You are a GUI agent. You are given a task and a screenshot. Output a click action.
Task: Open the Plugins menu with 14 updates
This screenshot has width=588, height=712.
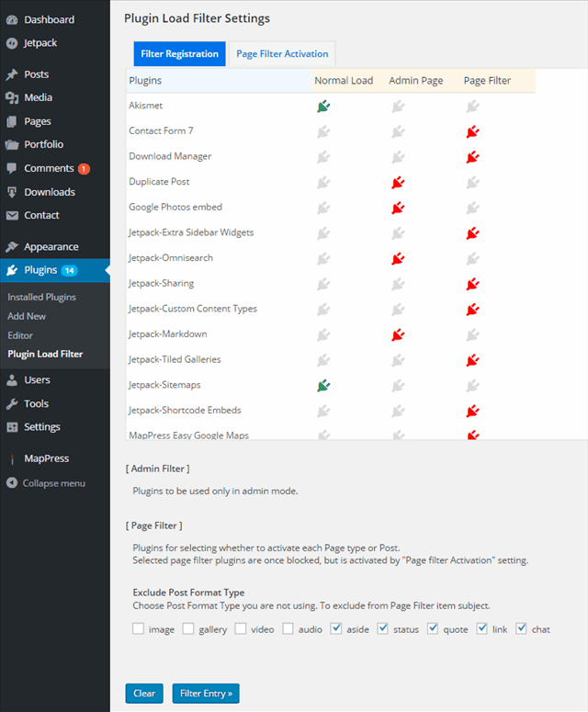55,271
